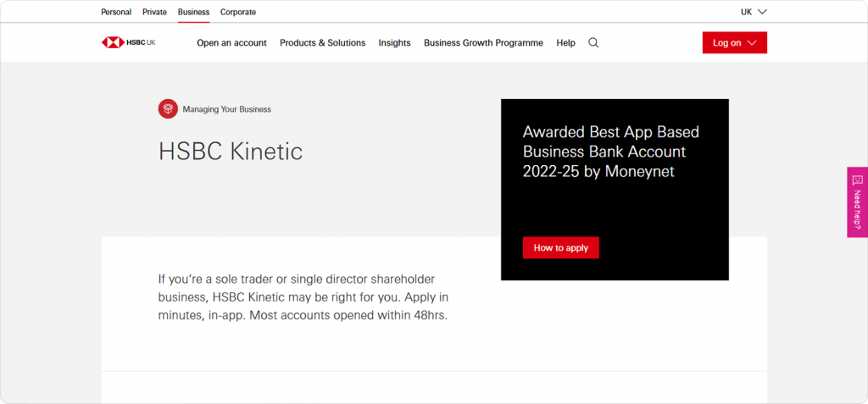Open the Business Growth Programme menu item
The height and width of the screenshot is (404, 868).
(x=483, y=43)
